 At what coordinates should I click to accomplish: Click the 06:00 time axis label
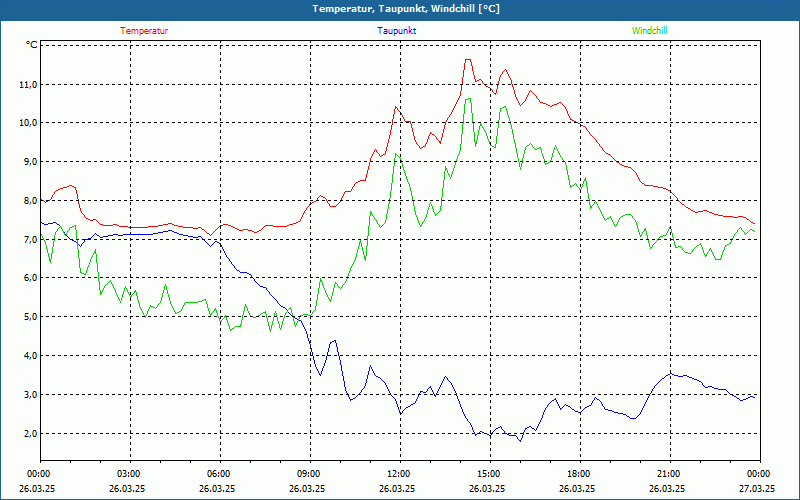[x=220, y=474]
